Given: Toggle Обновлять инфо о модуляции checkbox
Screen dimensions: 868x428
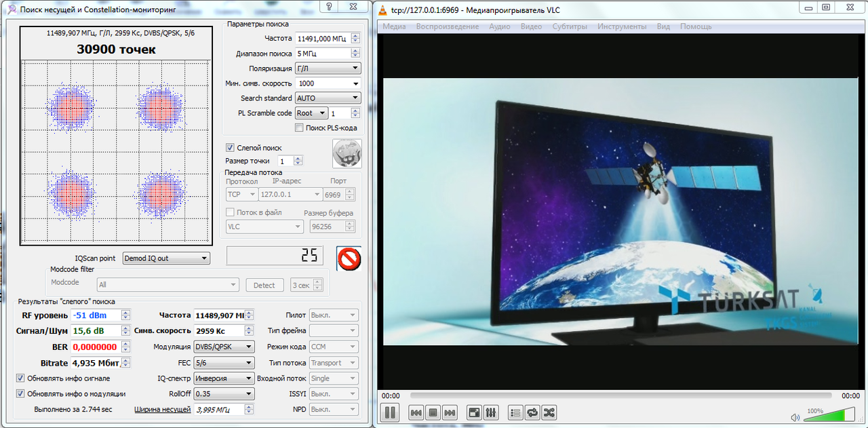Looking at the screenshot, I should point(20,393).
